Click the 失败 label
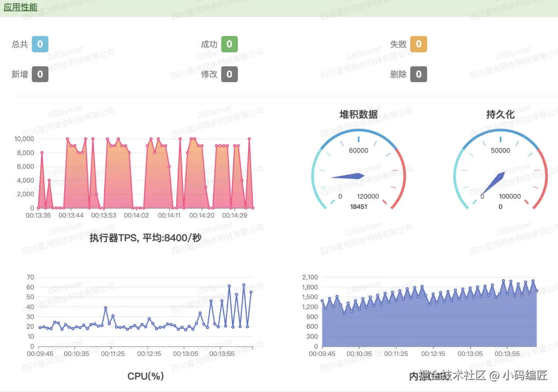Screen dimensions: 558x392 (398, 44)
